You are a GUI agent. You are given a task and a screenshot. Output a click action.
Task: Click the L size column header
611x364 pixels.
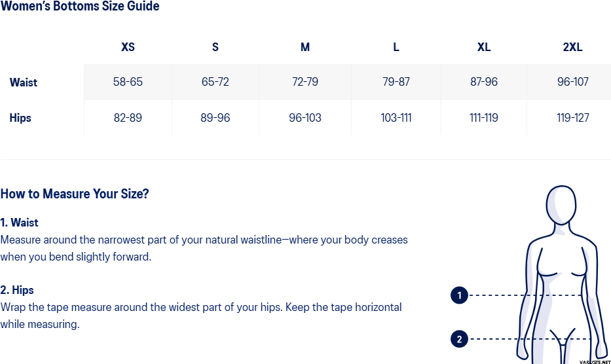[396, 47]
